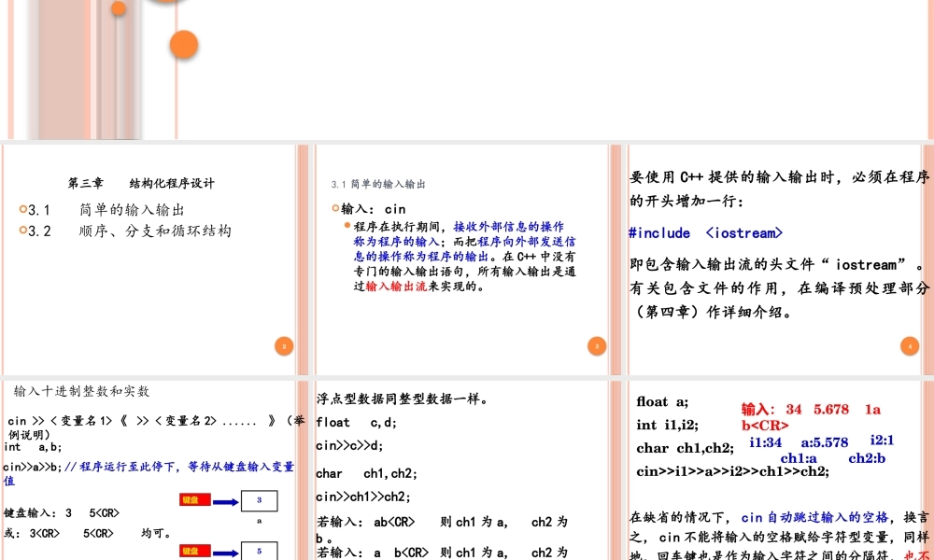Image resolution: width=934 pixels, height=560 pixels.
Task: Click the box containing value 3
Action: 259,500
